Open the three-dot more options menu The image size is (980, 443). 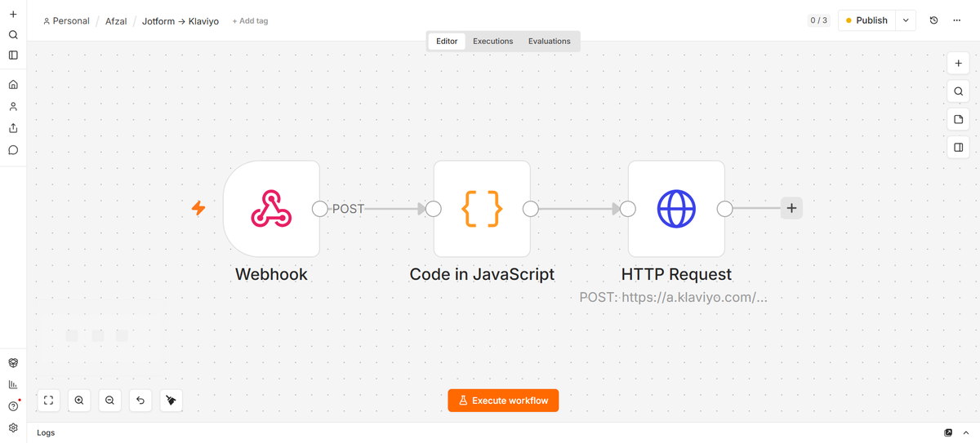[956, 20]
